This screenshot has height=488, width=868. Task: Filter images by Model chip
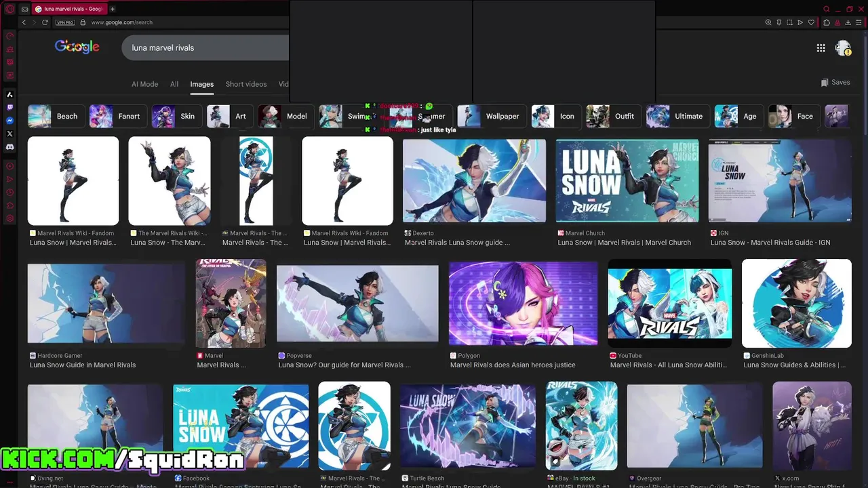(286, 116)
